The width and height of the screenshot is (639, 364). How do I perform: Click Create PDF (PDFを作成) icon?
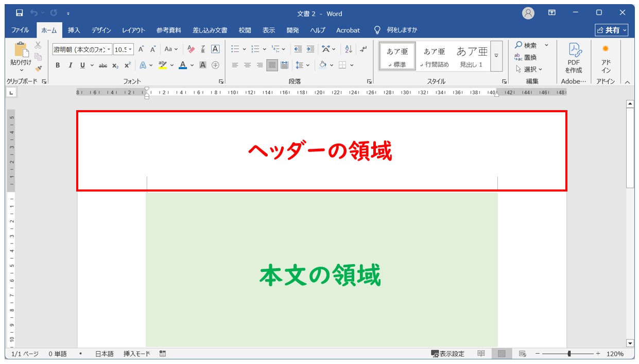(x=574, y=58)
